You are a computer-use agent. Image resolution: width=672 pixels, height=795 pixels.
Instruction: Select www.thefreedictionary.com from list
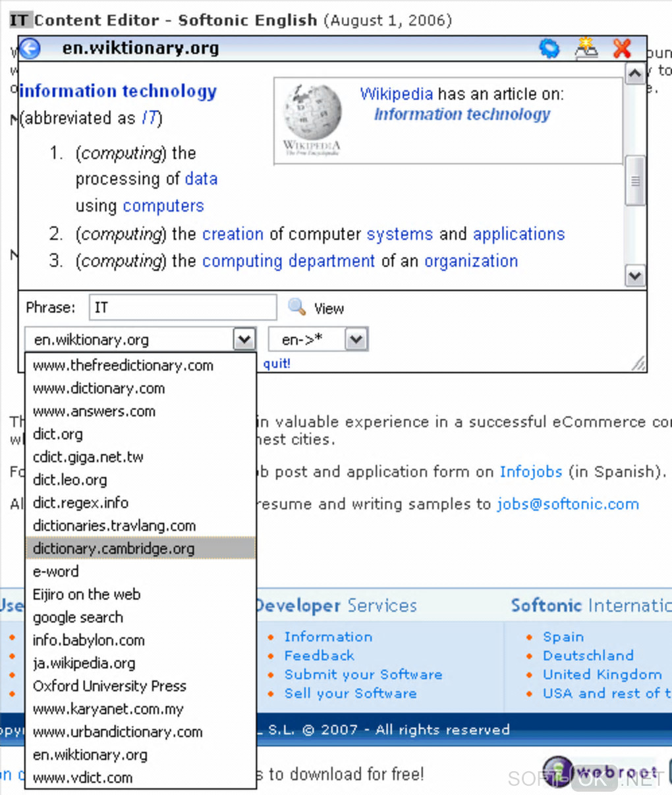tap(140, 365)
